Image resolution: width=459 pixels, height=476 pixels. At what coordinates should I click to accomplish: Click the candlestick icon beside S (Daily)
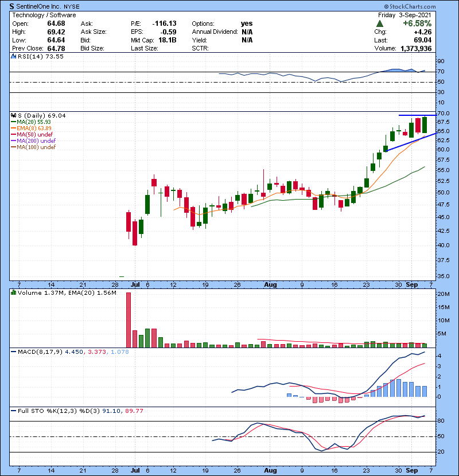click(x=14, y=115)
